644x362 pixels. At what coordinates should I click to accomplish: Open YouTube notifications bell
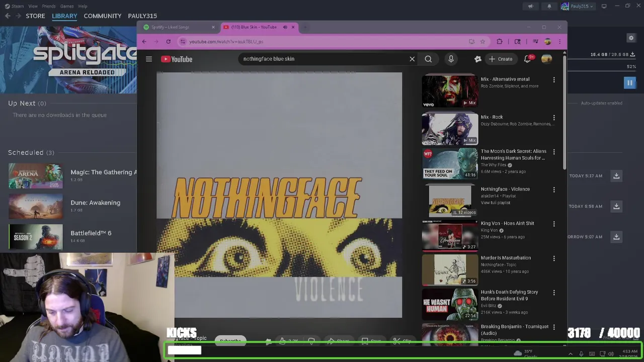(x=527, y=59)
